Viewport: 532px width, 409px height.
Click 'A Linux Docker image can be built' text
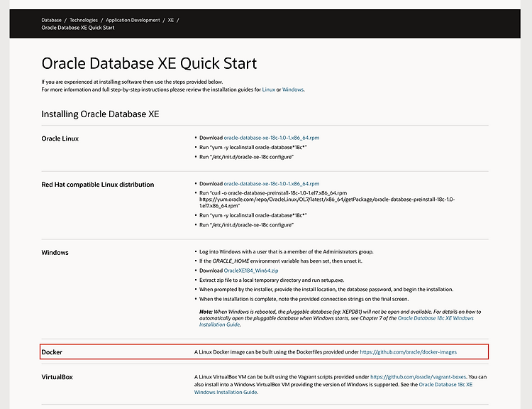[277, 352]
